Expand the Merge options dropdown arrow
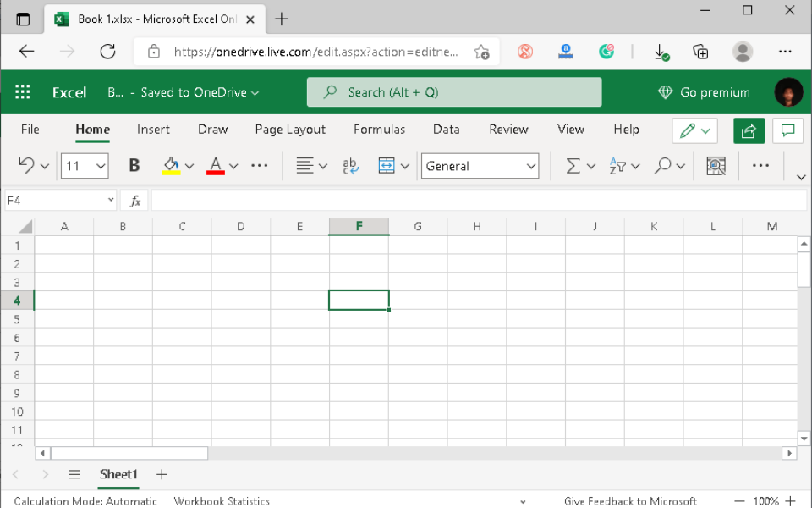 [x=405, y=167]
